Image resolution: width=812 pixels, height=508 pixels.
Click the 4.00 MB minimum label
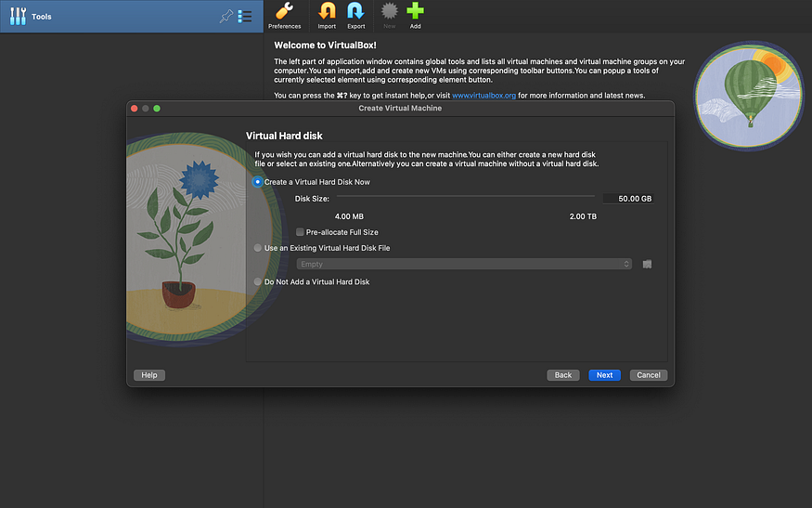349,216
